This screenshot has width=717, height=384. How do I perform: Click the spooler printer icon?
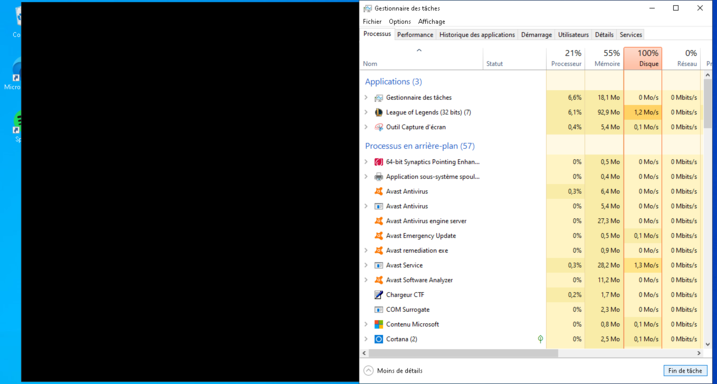[379, 176]
